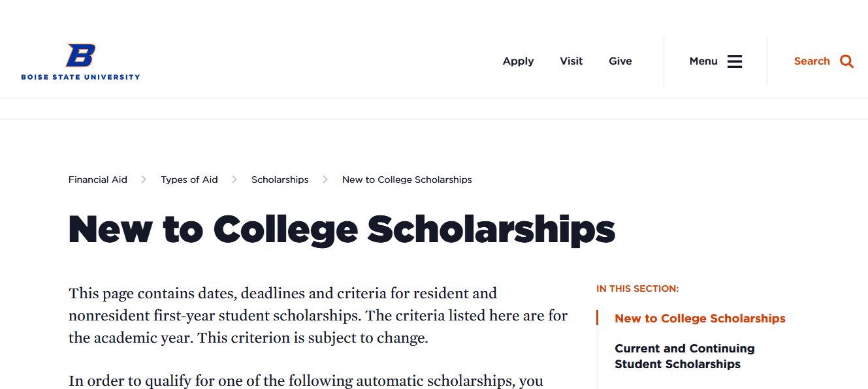The image size is (868, 389).
Task: Go to the Visit page
Action: pyautogui.click(x=571, y=61)
